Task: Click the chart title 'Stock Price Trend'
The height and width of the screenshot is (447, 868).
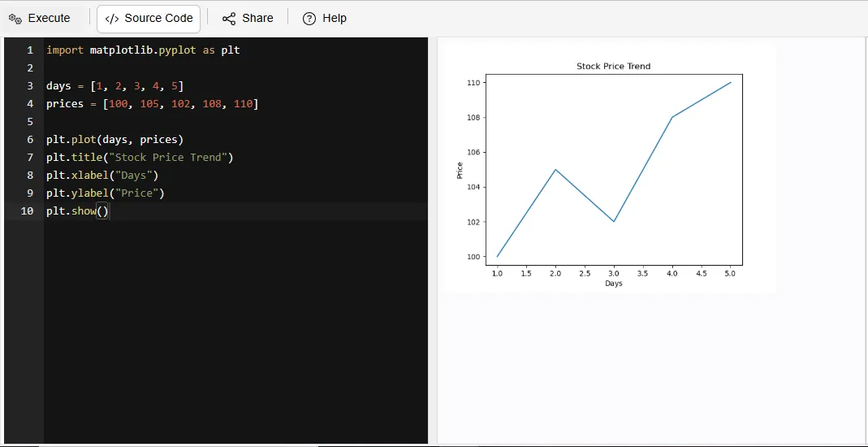Action: click(x=613, y=66)
